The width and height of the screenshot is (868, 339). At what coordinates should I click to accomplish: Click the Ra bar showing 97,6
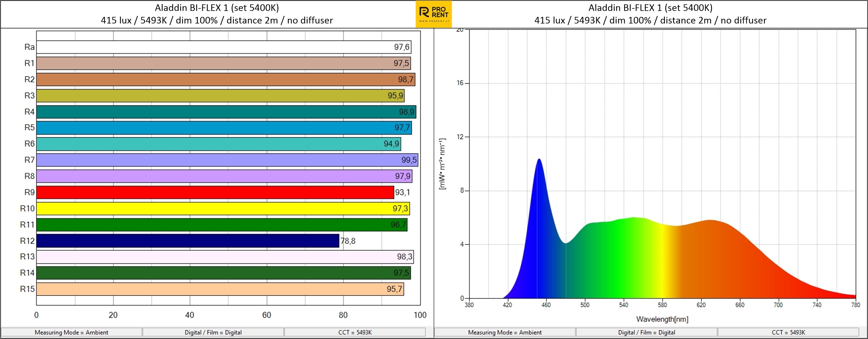tap(224, 47)
